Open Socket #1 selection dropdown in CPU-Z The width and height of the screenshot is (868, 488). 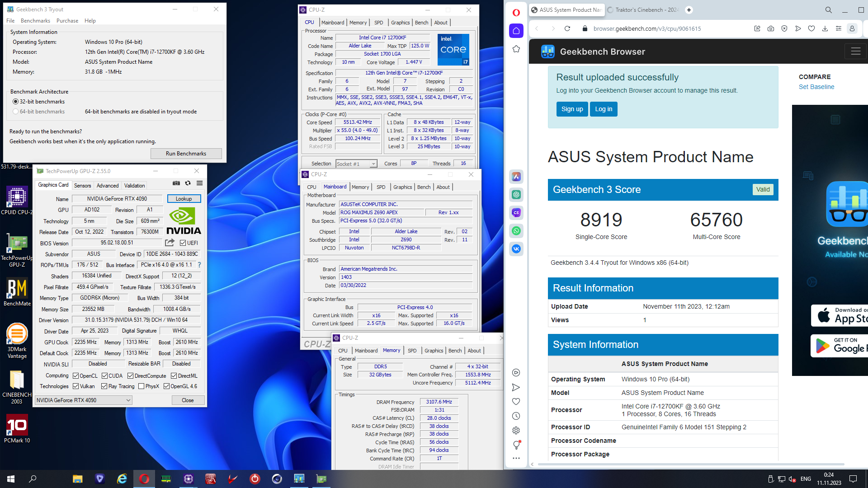click(x=356, y=164)
